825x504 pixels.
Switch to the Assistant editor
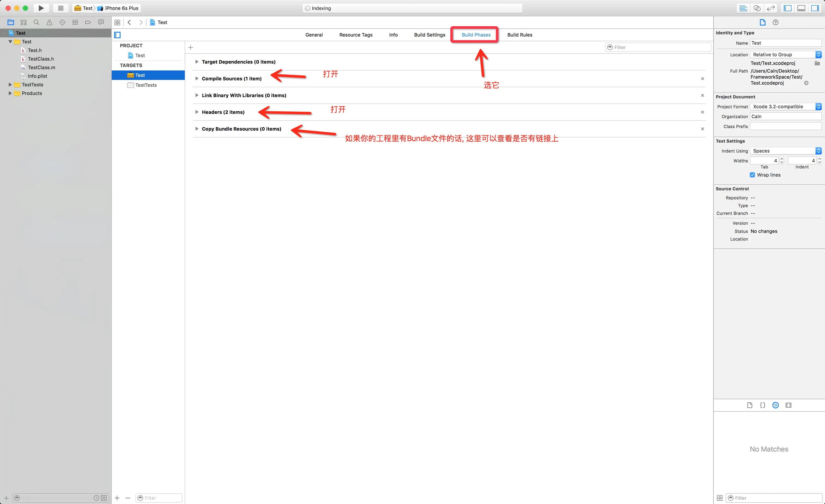pyautogui.click(x=757, y=8)
